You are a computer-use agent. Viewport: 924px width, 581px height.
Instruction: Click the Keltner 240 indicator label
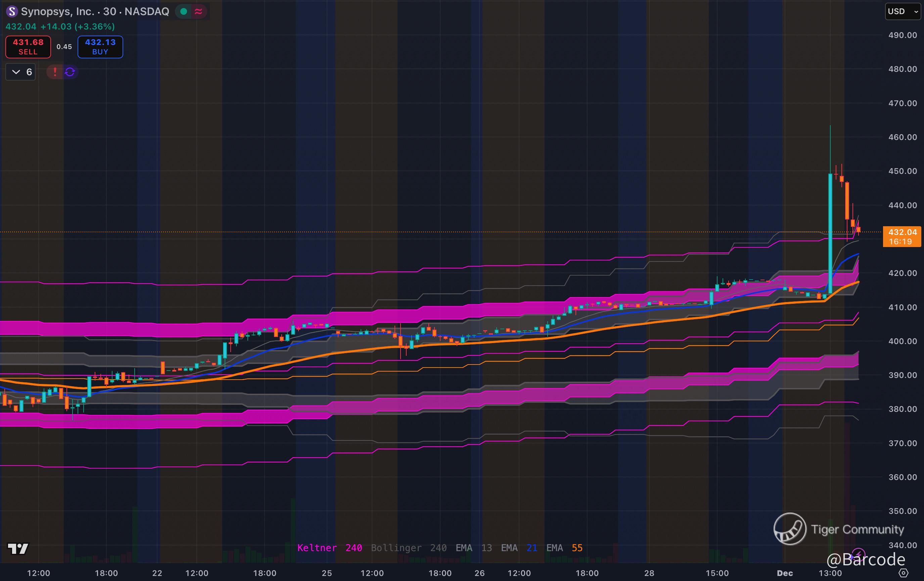(329, 548)
